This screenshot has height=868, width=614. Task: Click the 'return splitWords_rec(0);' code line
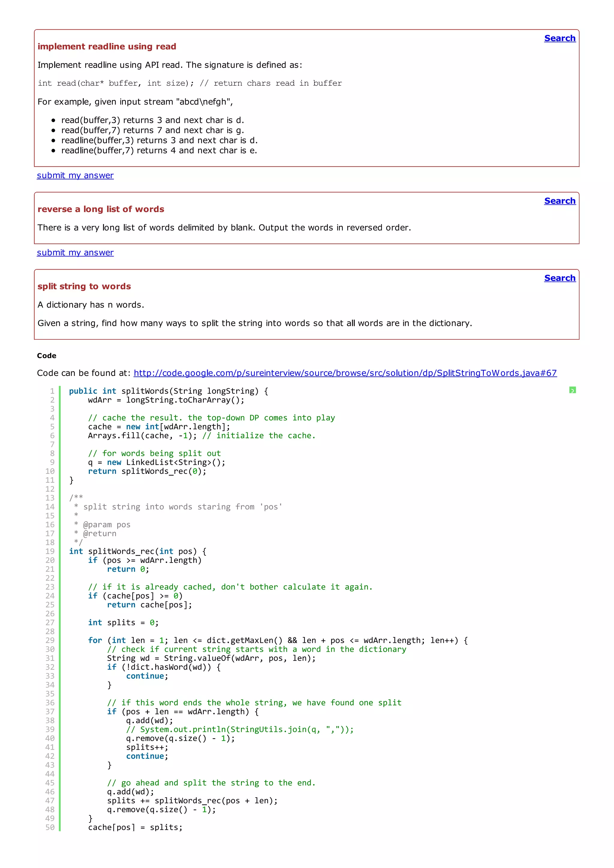(147, 471)
